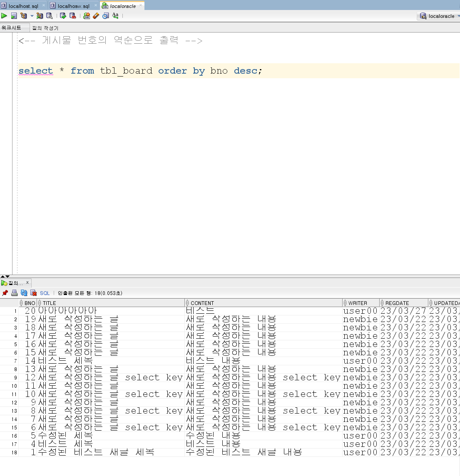Pin the query result panel
Image resolution: width=460 pixels, height=476 pixels.
(5, 293)
